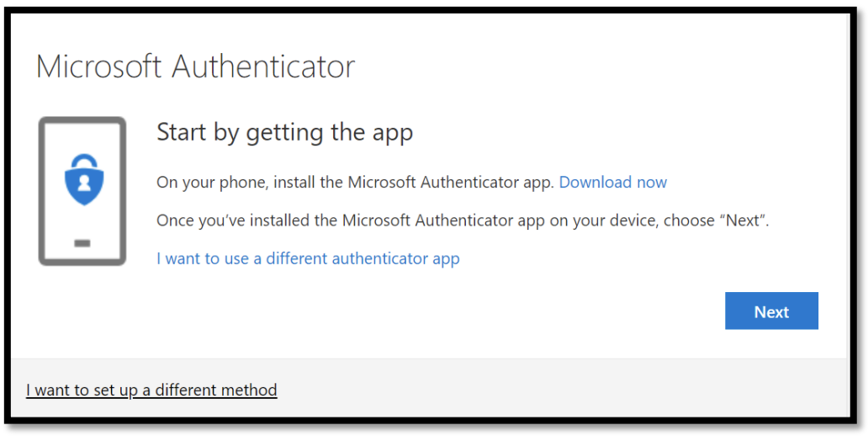Viewport: 868px width, 441px height.
Task: Click the phone illustration's home button
Action: pyautogui.click(x=82, y=243)
